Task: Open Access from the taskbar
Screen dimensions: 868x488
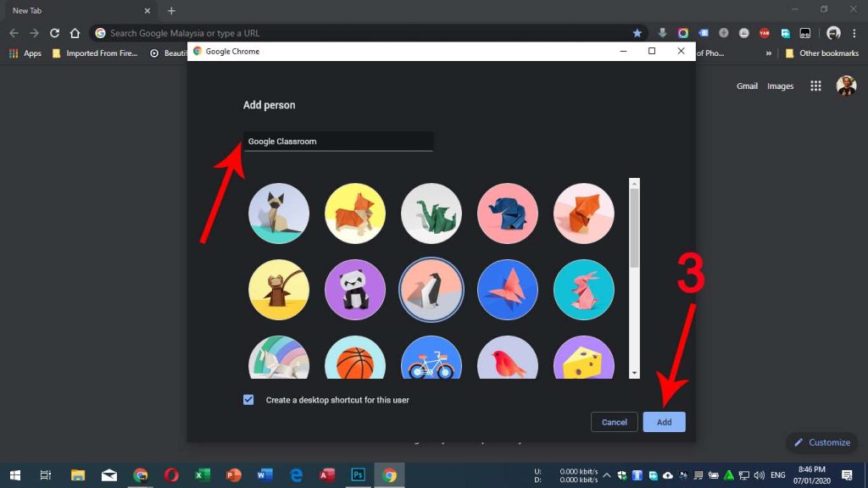Action: (327, 474)
